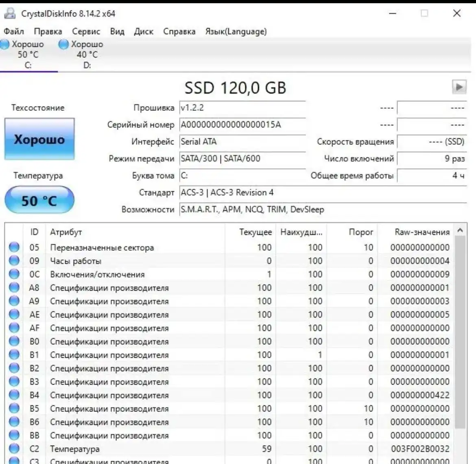Image resolution: width=476 pixels, height=464 pixels.
Task: Open the Файл menu
Action: click(14, 31)
